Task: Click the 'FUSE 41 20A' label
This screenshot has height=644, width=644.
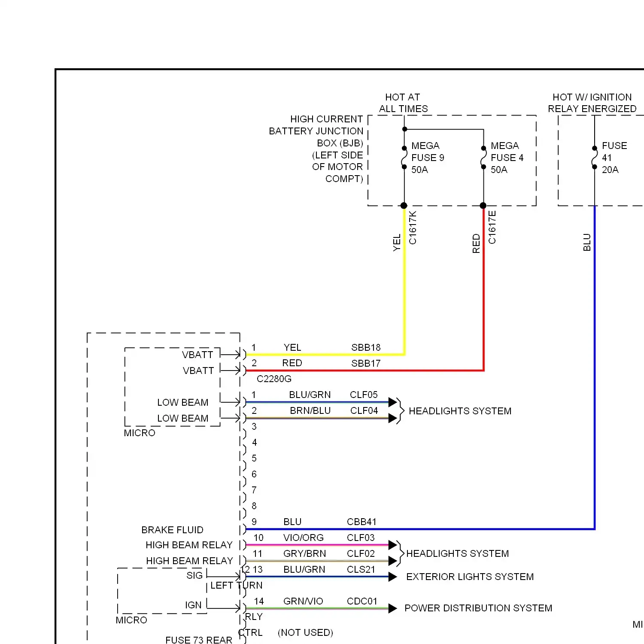Action: pos(614,158)
